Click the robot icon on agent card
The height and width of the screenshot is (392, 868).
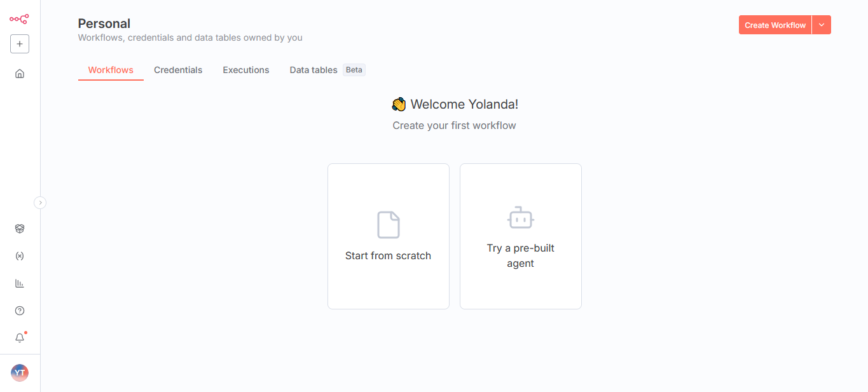(x=521, y=218)
